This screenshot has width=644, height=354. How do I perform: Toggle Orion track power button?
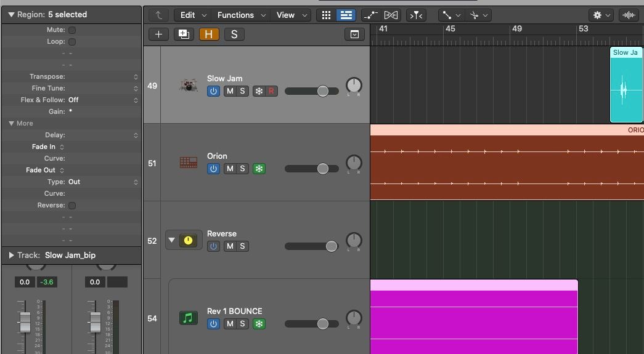[x=213, y=169]
